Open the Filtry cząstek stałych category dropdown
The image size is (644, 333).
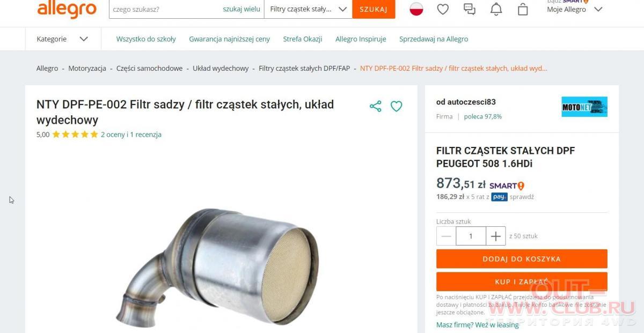tap(308, 9)
